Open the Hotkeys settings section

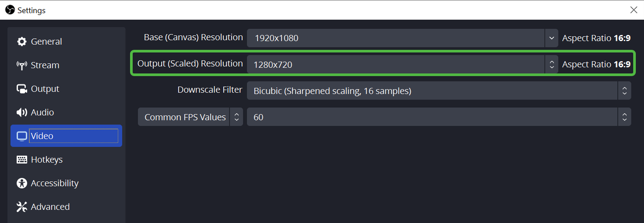pyautogui.click(x=46, y=160)
